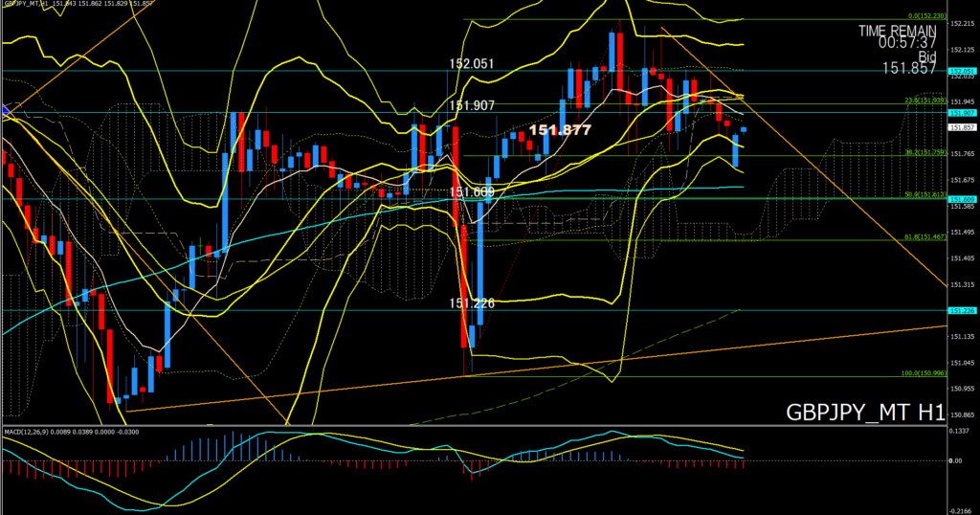
Task: Click the 150.955 price axis value
Action: point(962,389)
